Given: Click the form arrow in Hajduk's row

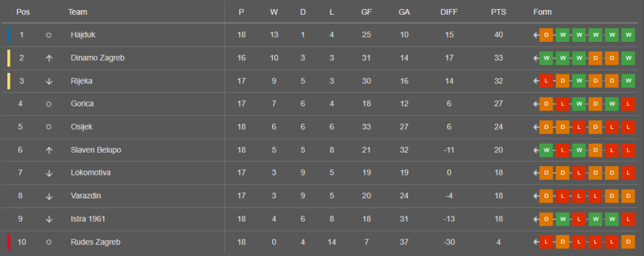Looking at the screenshot, I should (x=536, y=35).
